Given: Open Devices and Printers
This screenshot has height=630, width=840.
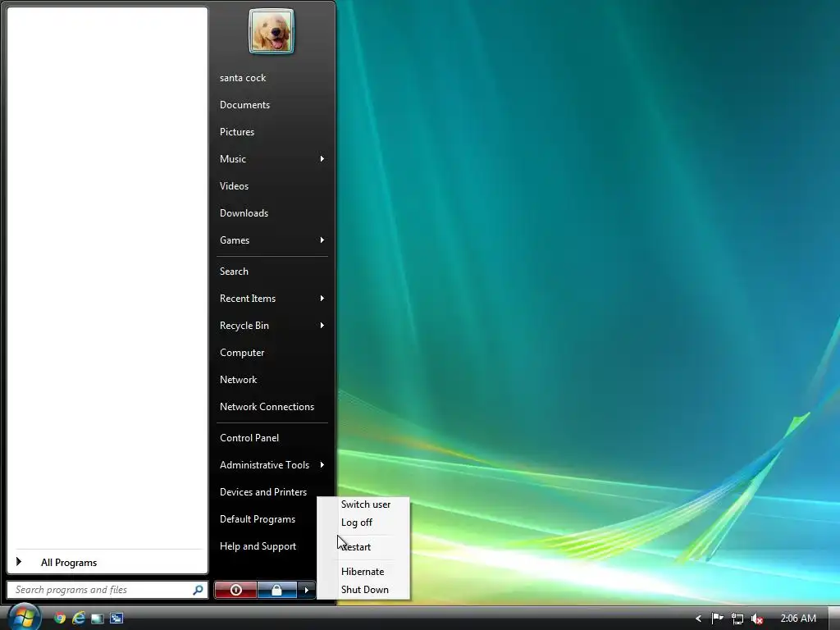Looking at the screenshot, I should tap(263, 492).
